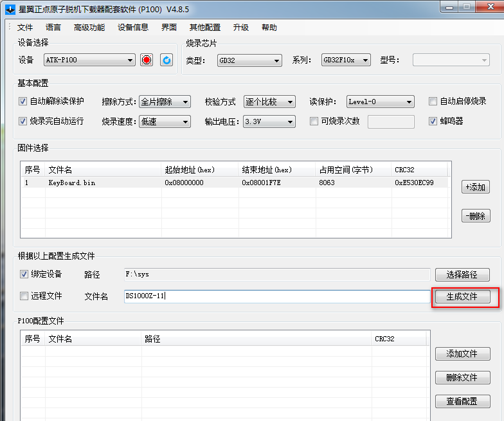Enable 可烧录次数 checkbox
This screenshot has width=504, height=421.
pos(314,121)
